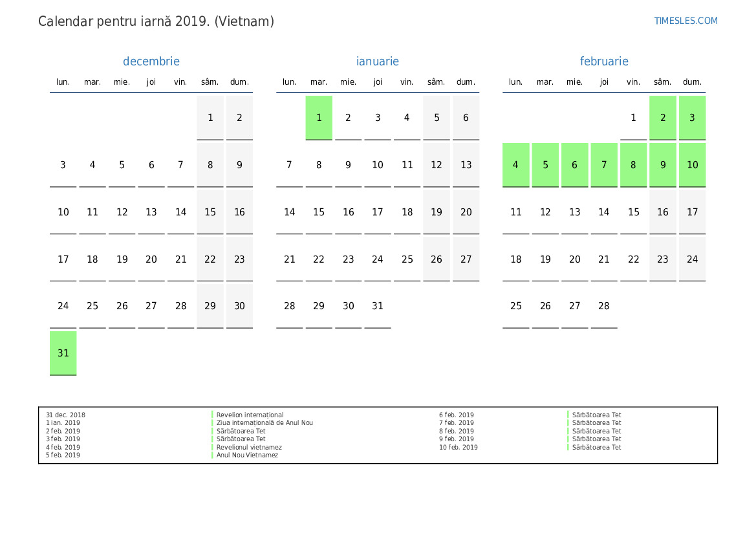Click January 5 weekend cell

tap(437, 118)
